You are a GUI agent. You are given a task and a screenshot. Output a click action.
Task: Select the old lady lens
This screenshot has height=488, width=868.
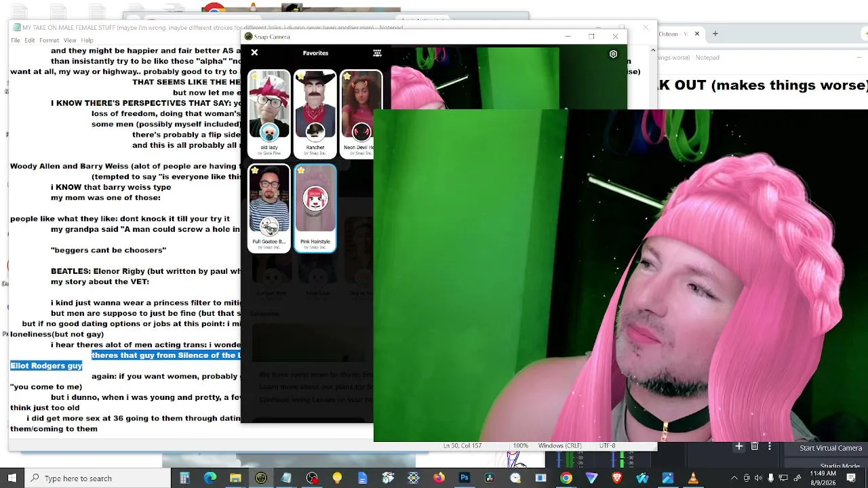[x=269, y=114]
